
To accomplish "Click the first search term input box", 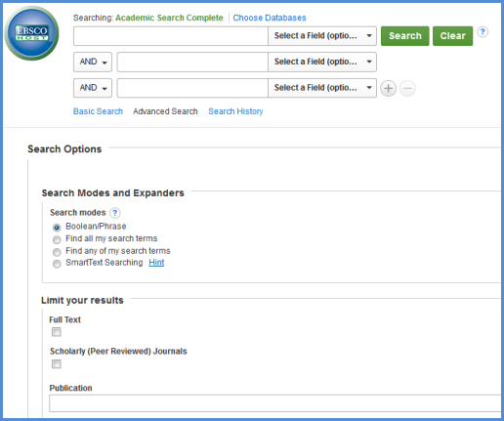I will (x=171, y=36).
